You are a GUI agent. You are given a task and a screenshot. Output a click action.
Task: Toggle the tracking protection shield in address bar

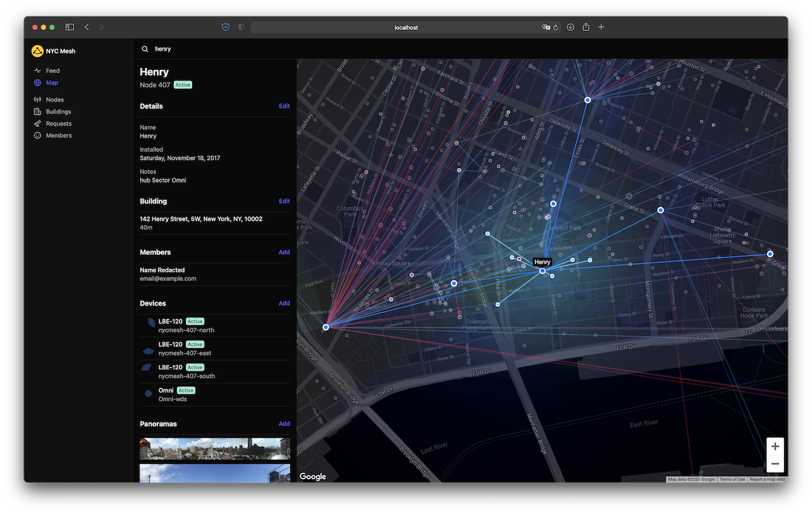pos(225,27)
